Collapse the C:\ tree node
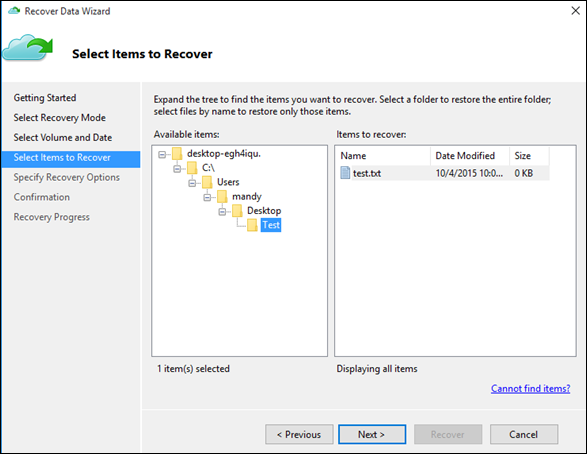The width and height of the screenshot is (587, 454). (x=177, y=169)
